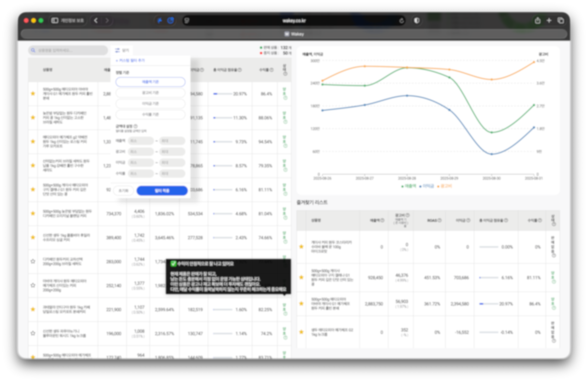588x382 pixels.
Task: Click the page reload icon in address bar
Action: (401, 21)
